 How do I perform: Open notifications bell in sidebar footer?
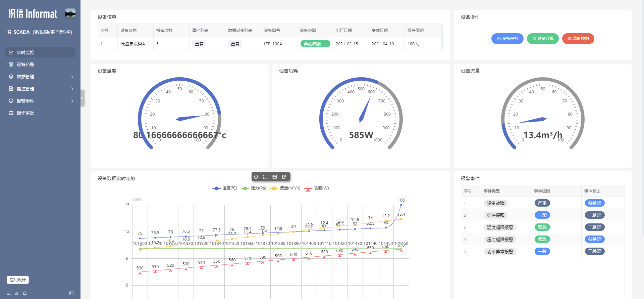coord(25,293)
